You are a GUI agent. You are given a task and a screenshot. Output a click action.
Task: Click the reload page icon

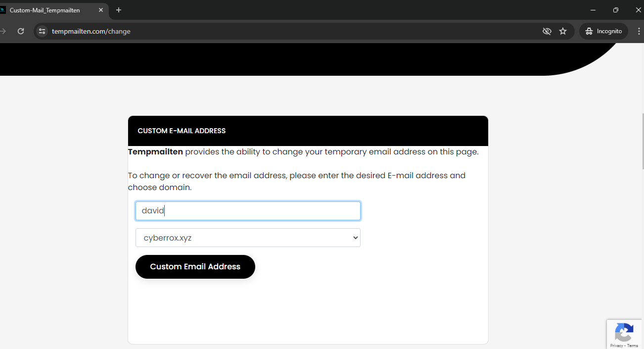click(20, 31)
